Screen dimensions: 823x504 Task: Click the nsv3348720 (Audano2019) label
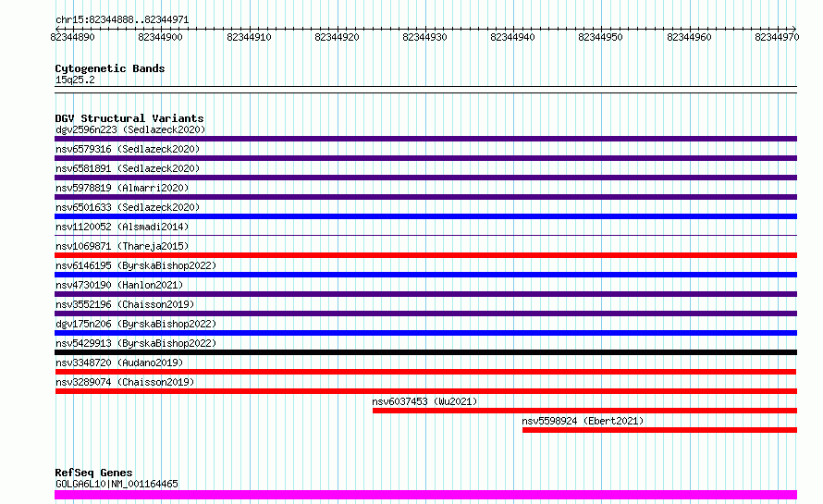point(119,363)
